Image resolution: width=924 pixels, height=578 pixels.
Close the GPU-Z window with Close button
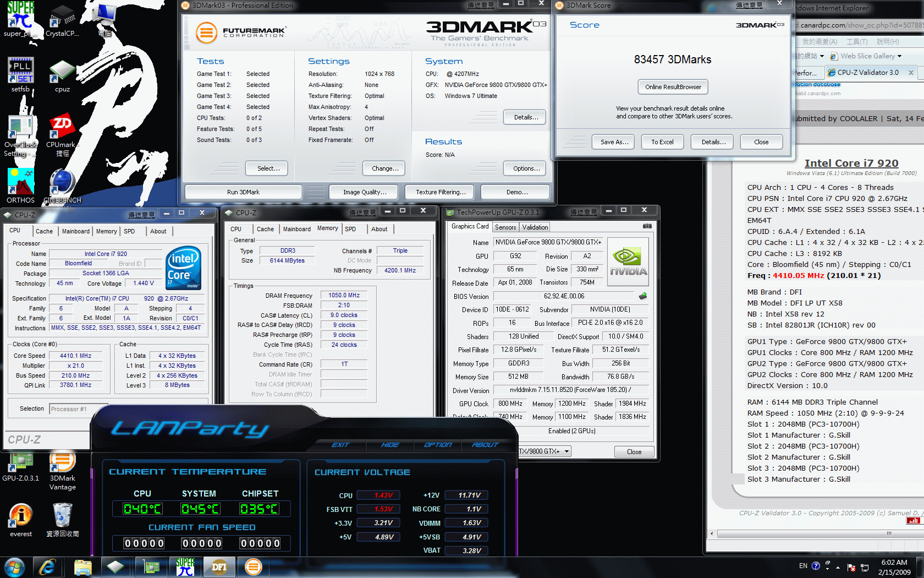634,452
